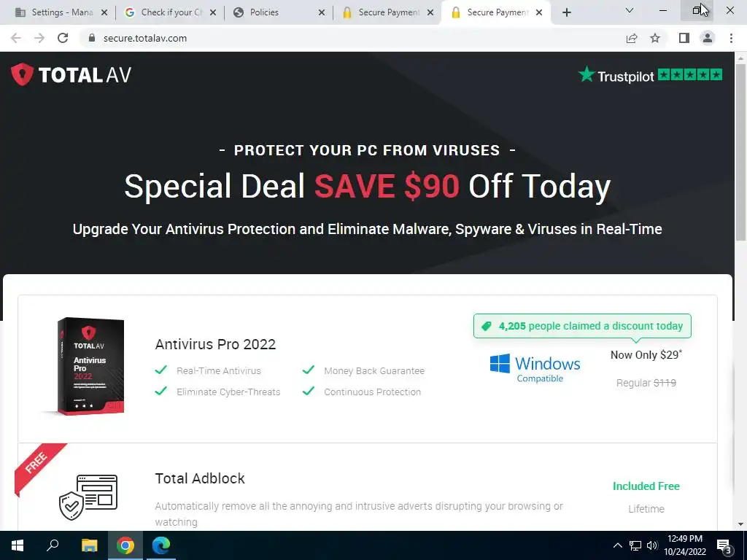Bookmark this page with the star icon

pos(655,38)
